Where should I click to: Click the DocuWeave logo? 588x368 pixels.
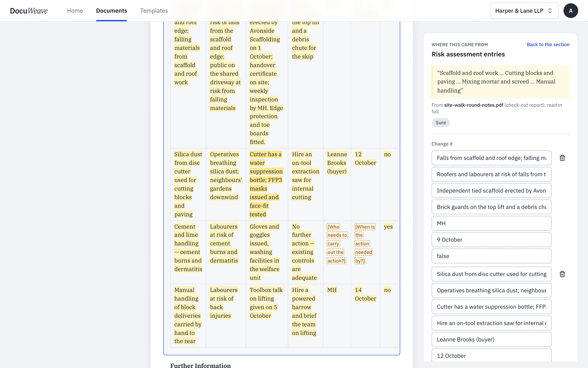29,11
